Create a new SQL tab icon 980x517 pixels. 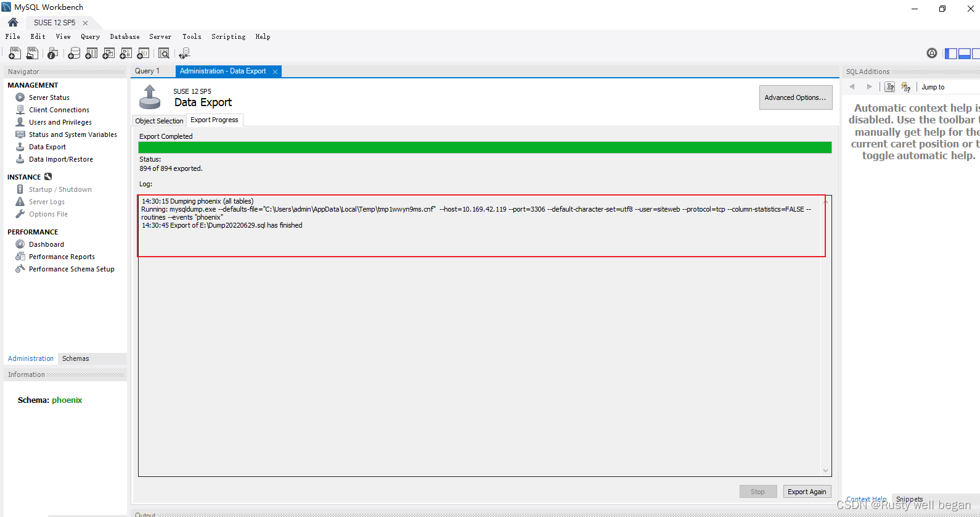15,54
